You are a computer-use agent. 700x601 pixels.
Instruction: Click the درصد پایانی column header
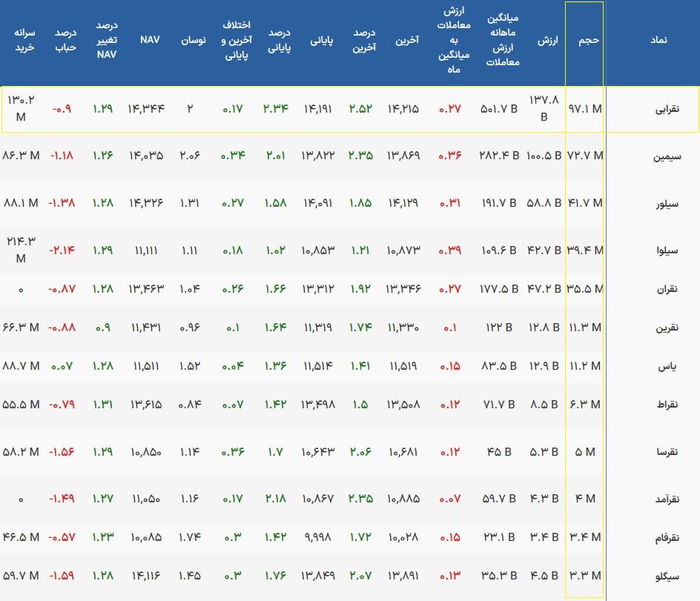279,40
